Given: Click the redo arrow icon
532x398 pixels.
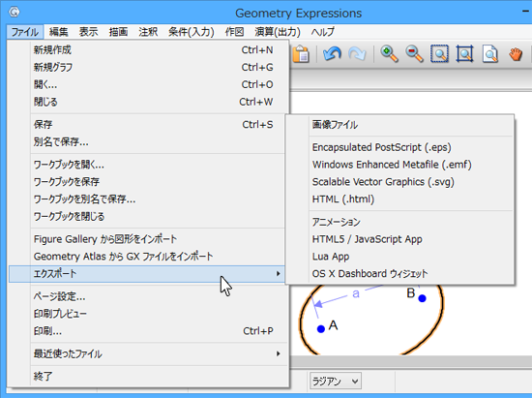Looking at the screenshot, I should coord(357,54).
